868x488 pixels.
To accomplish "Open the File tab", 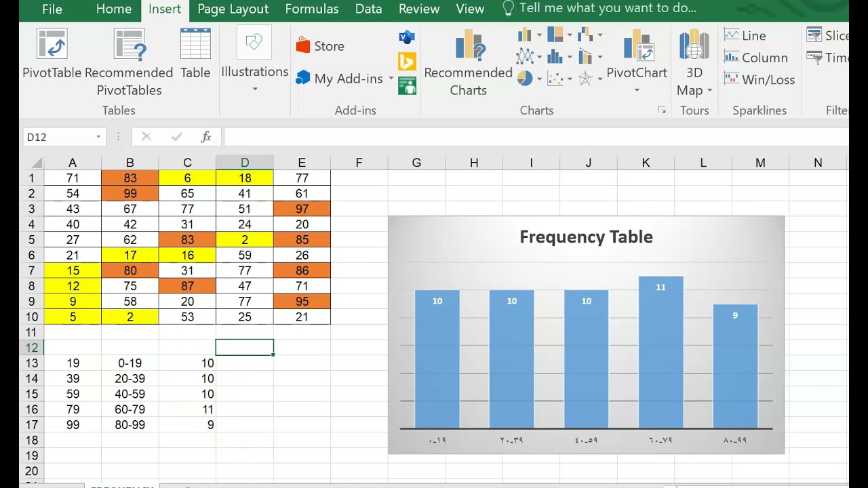I will (52, 9).
